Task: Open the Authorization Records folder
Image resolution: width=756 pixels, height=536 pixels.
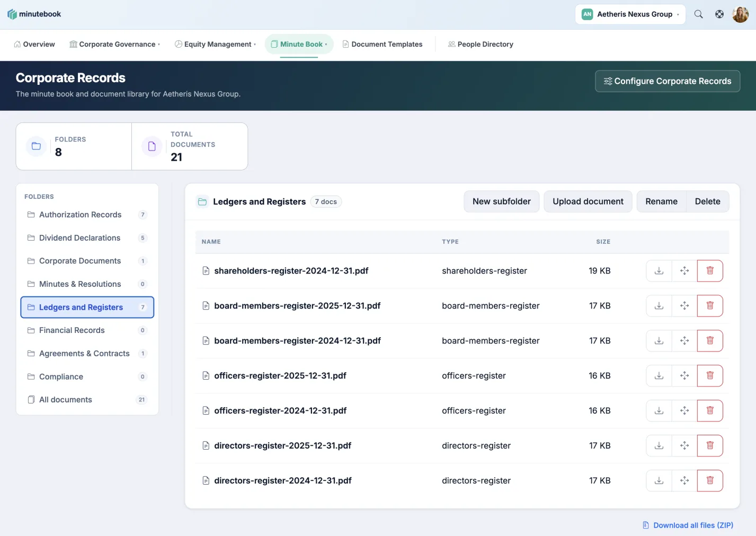Action: point(87,215)
